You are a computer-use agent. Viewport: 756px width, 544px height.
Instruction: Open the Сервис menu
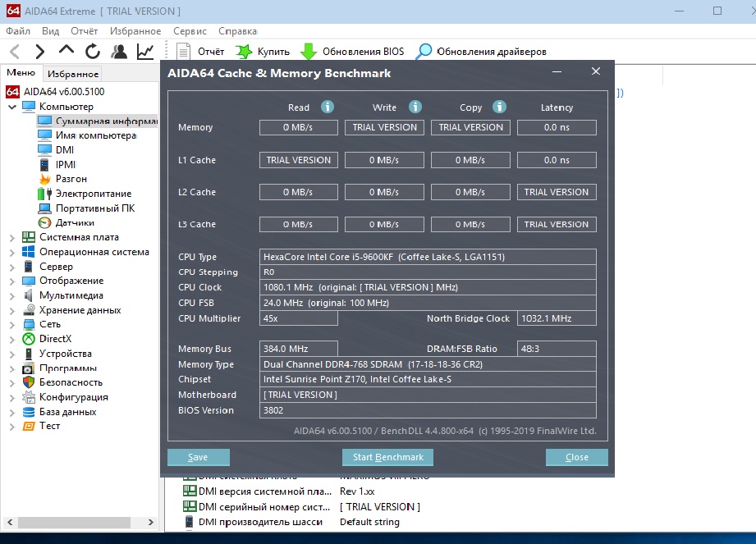pos(190,31)
